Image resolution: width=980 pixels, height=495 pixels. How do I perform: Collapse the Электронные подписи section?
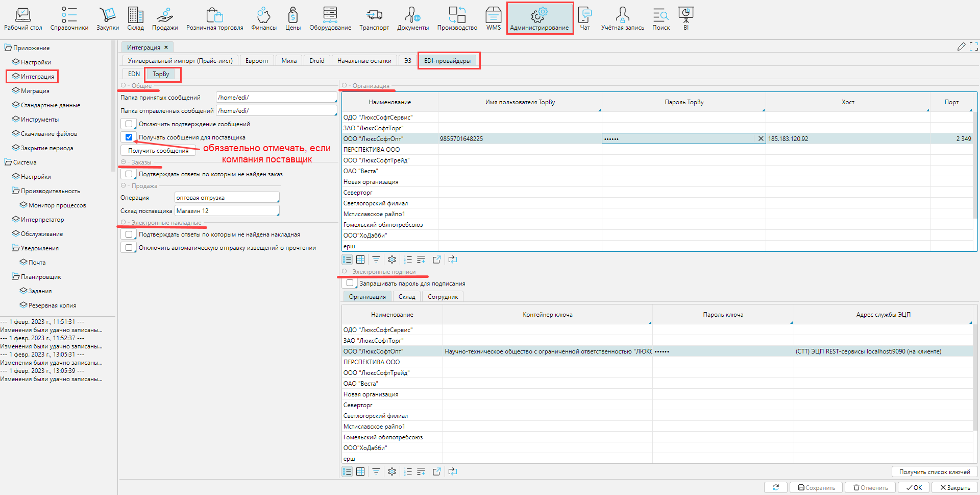click(x=345, y=272)
